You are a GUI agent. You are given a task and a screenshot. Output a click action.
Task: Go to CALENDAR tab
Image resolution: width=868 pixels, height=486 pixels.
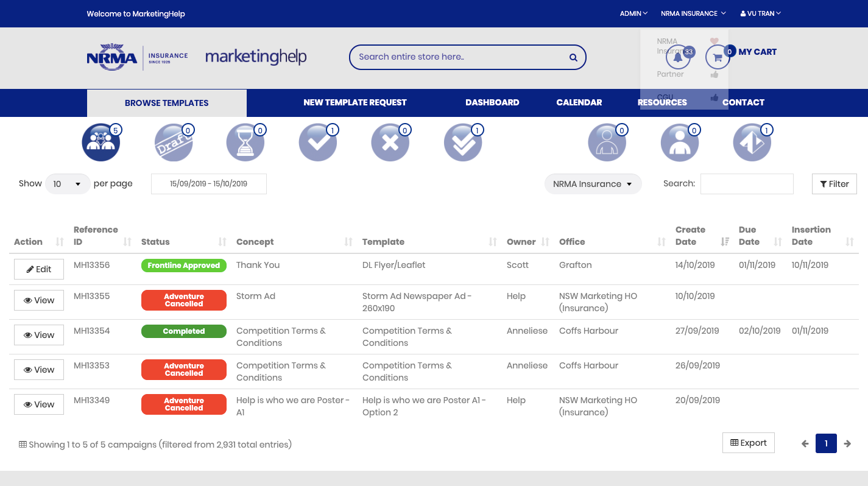coord(579,102)
